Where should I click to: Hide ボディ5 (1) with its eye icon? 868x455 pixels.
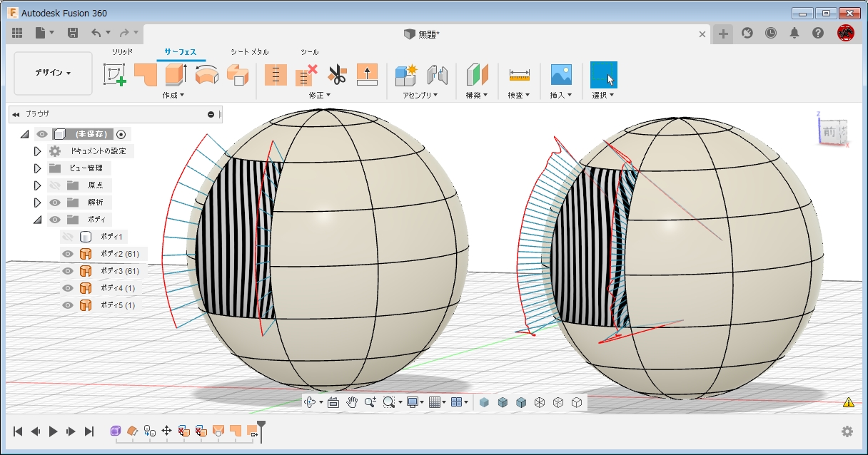pyautogui.click(x=68, y=305)
